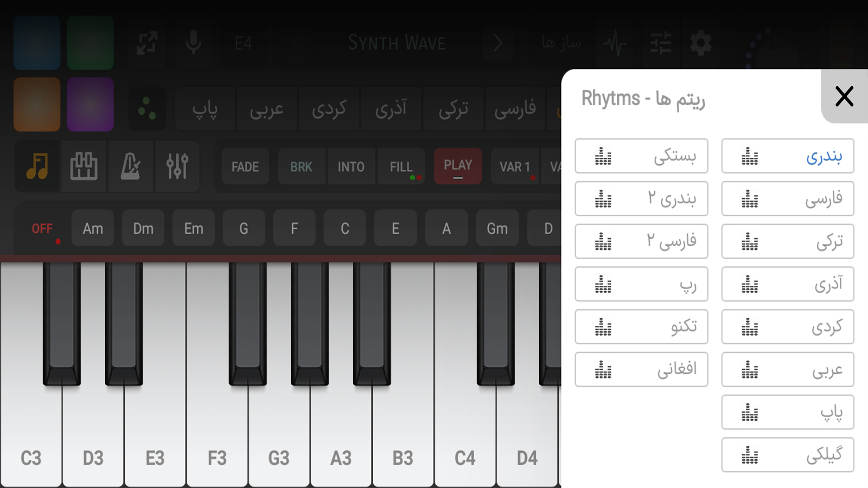Open the Synth Wave instrument selector
This screenshot has width=868, height=488.
[397, 43]
